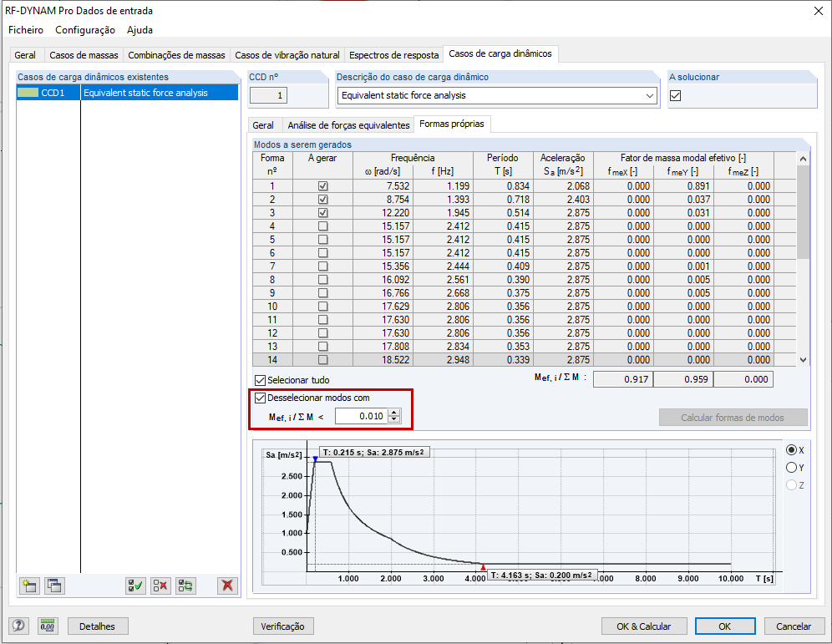Open the help question mark icon
Image resolution: width=832 pixels, height=644 pixels.
(18, 626)
